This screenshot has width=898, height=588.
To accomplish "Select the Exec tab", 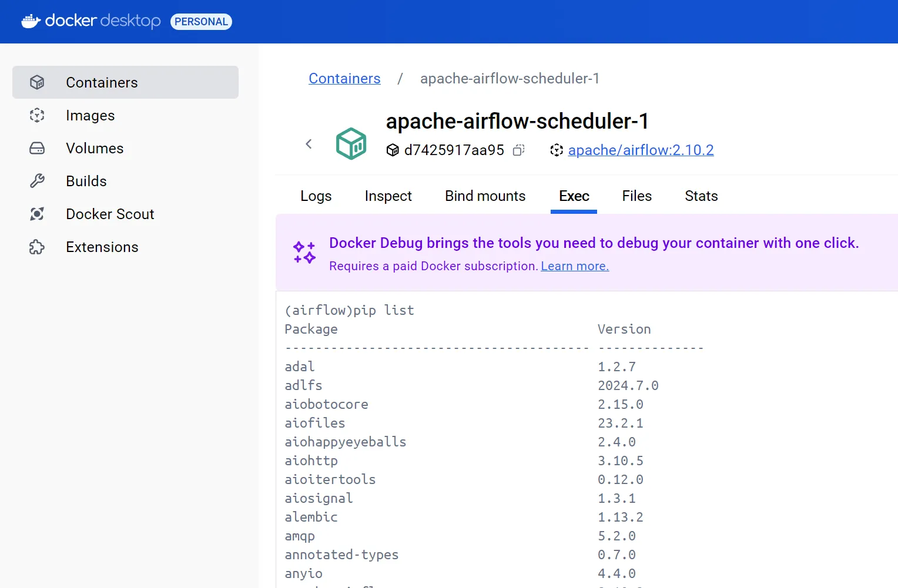I will tap(574, 196).
